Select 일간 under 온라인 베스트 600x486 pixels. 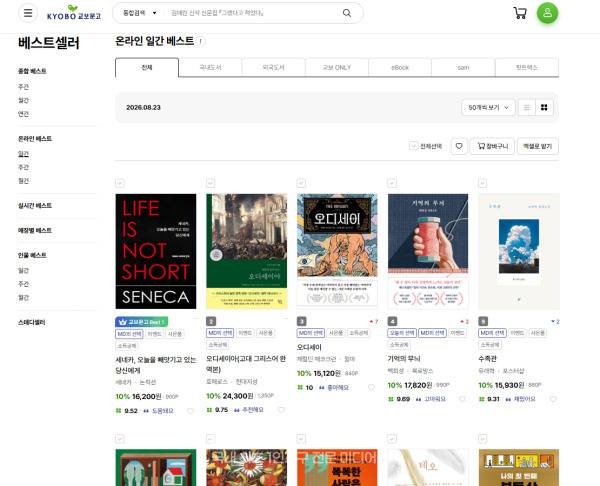click(x=23, y=154)
